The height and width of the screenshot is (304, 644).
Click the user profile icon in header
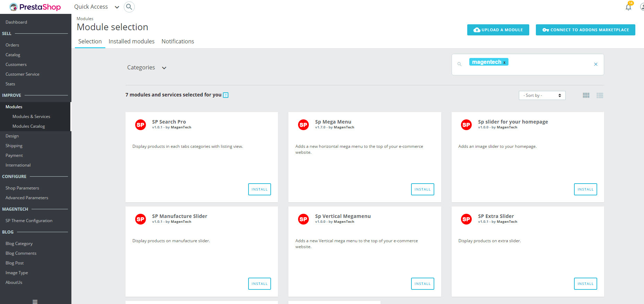click(x=642, y=7)
